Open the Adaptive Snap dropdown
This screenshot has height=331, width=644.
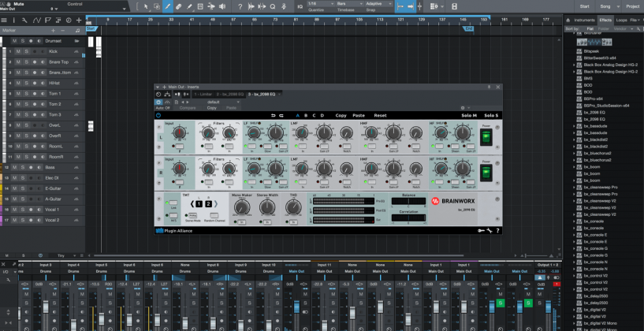[379, 4]
